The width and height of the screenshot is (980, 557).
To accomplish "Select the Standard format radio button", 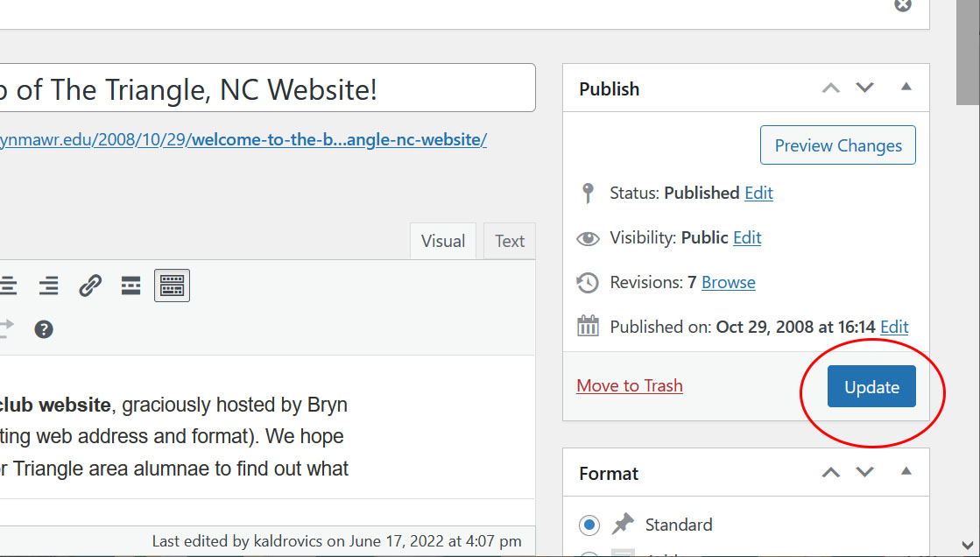I will pos(589,525).
